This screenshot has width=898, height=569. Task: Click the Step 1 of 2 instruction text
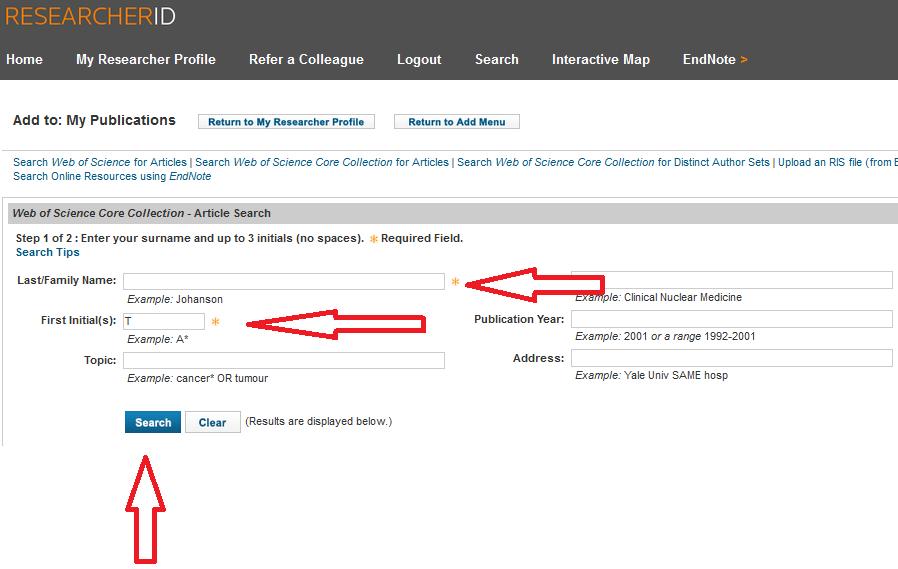pyautogui.click(x=190, y=238)
